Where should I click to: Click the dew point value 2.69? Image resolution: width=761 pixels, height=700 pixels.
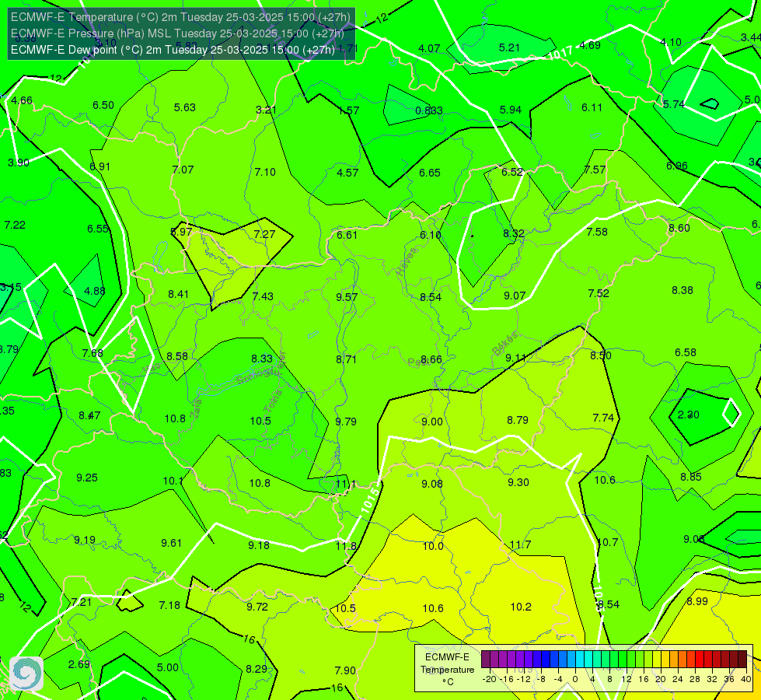tap(79, 664)
